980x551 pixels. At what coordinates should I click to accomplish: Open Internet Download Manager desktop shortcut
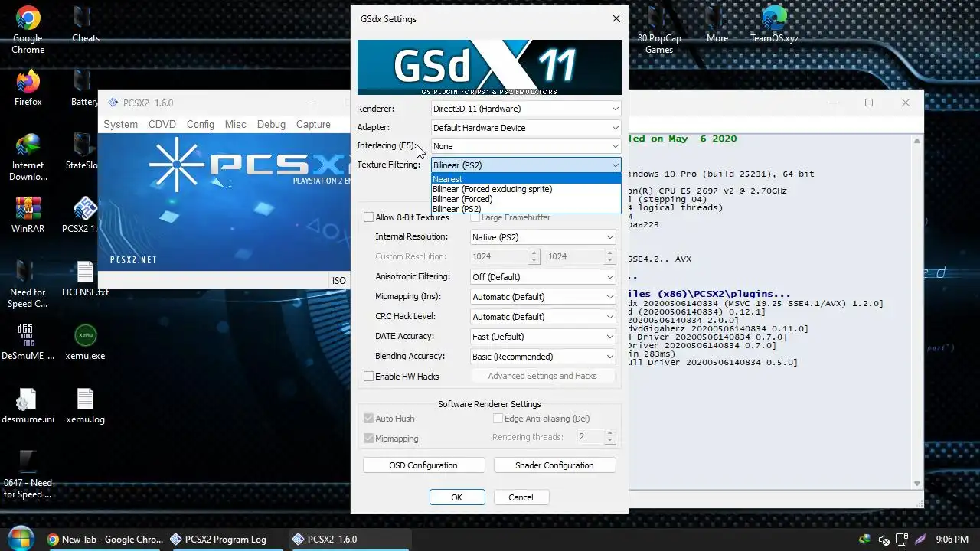[x=28, y=157]
